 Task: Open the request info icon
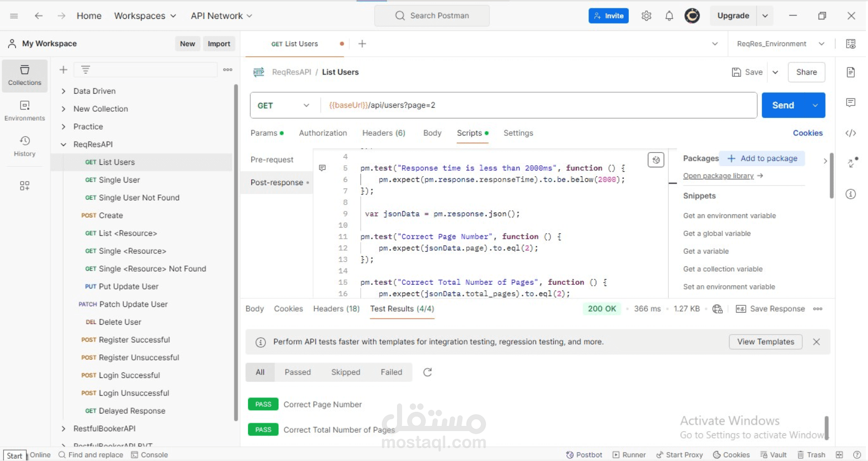[851, 194]
